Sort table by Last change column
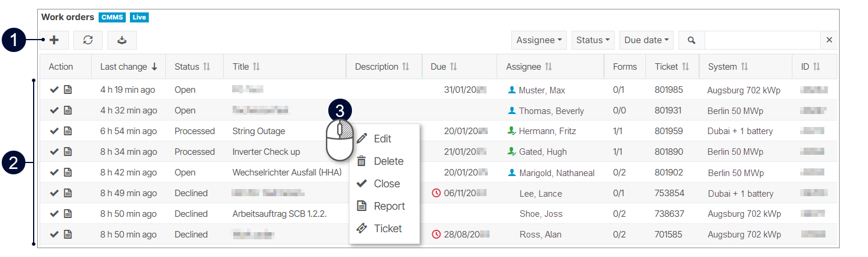This screenshot has width=868, height=257. pyautogui.click(x=128, y=67)
